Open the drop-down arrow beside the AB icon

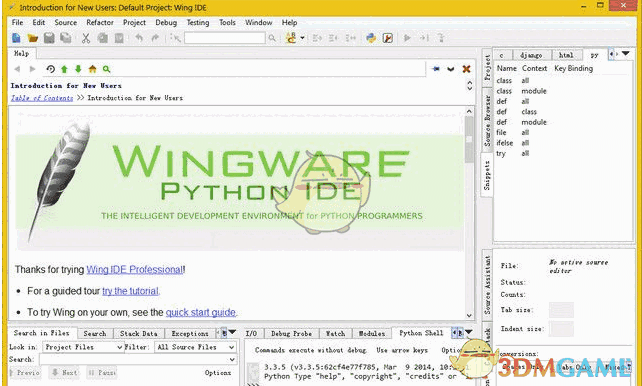click(x=302, y=38)
